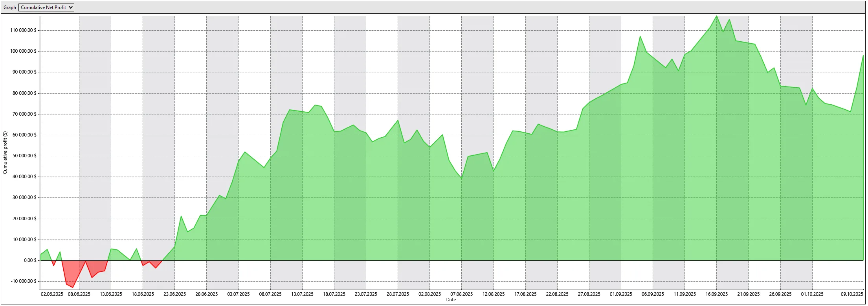
Task: Click the 0,00 $ axis label
Action: 30,260
